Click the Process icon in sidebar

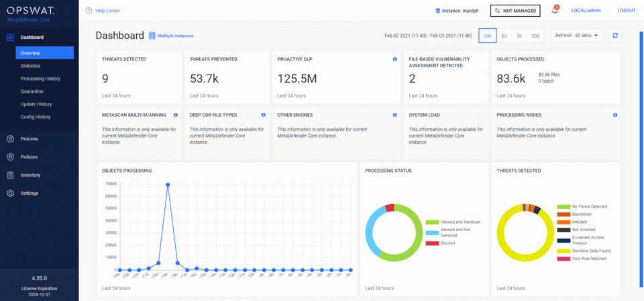[x=10, y=138]
